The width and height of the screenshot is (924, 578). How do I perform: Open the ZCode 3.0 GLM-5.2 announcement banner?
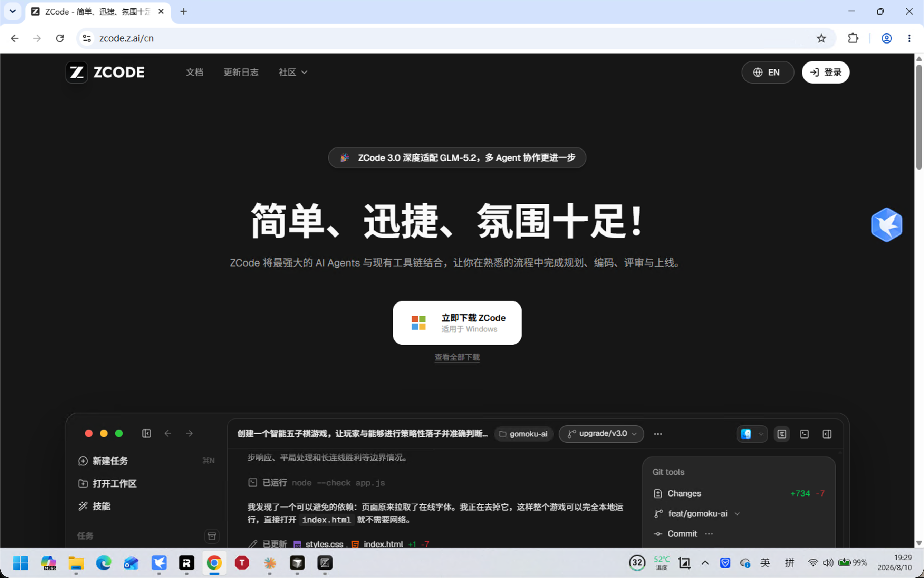pos(457,157)
